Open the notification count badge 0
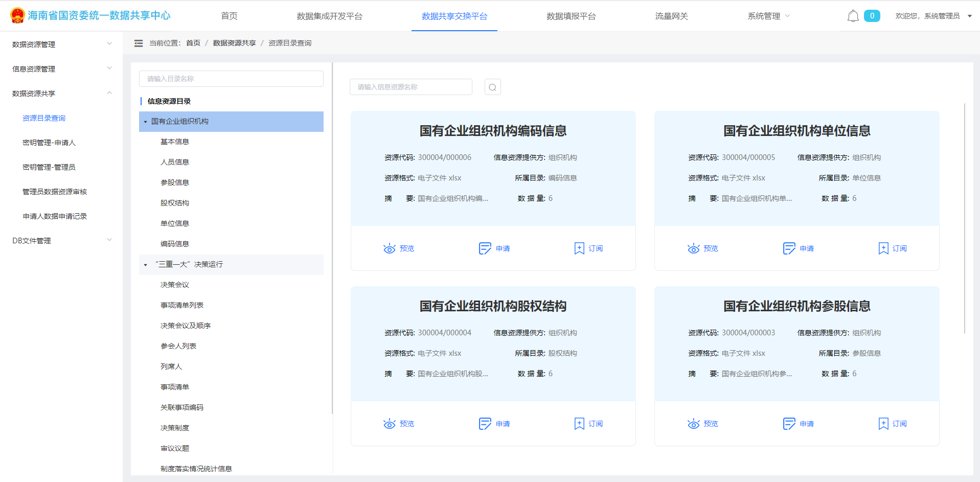This screenshot has width=980, height=482. click(x=872, y=16)
